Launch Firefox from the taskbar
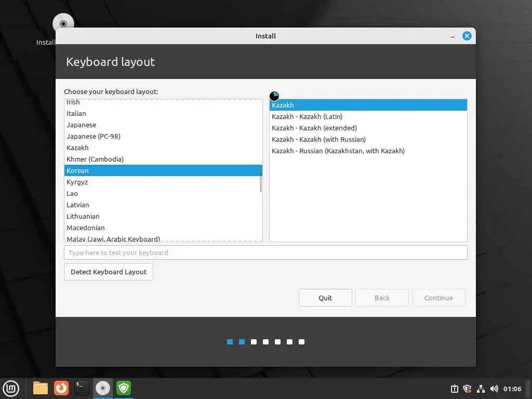The width and height of the screenshot is (532, 399). click(61, 388)
